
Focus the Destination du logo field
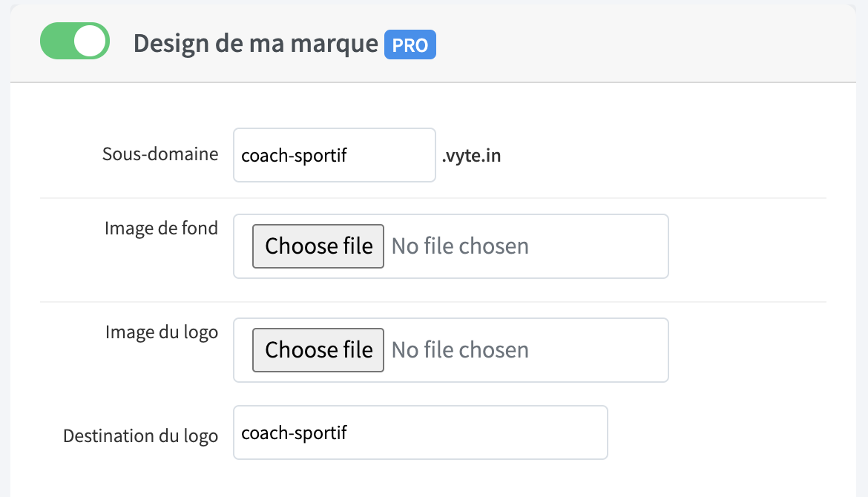pyautogui.click(x=421, y=432)
